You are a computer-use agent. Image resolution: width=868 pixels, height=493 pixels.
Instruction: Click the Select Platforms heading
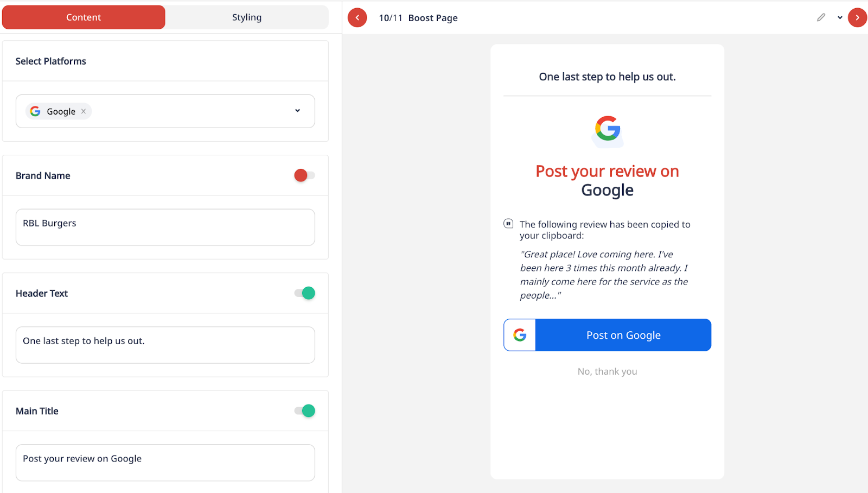[50, 61]
